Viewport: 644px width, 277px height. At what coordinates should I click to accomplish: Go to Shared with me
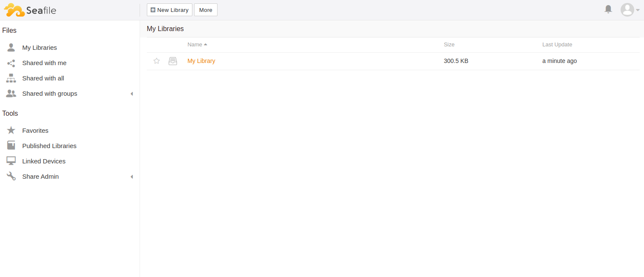coord(44,63)
